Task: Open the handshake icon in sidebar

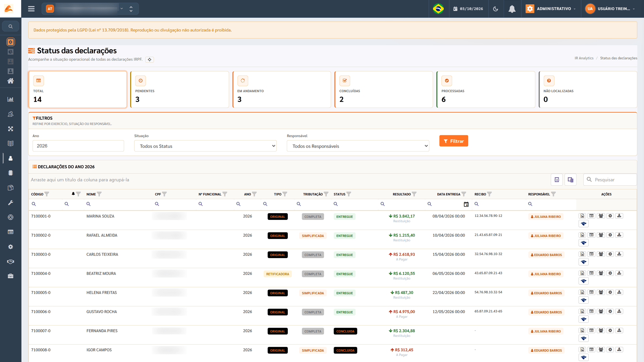Action: [x=10, y=261]
